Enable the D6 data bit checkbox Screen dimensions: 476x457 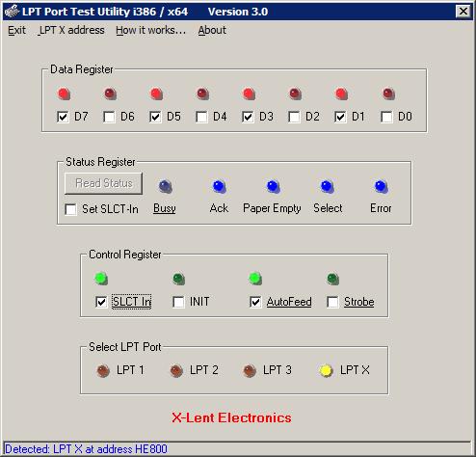(109, 117)
